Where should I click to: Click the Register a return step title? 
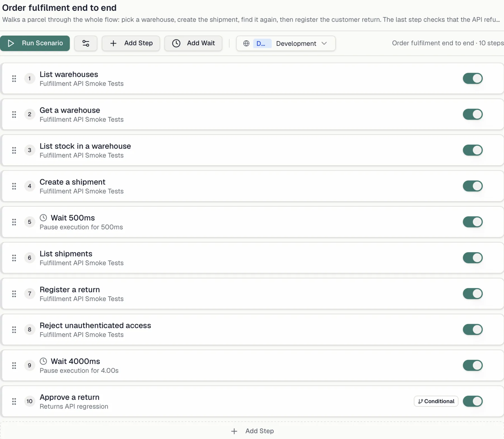point(70,289)
